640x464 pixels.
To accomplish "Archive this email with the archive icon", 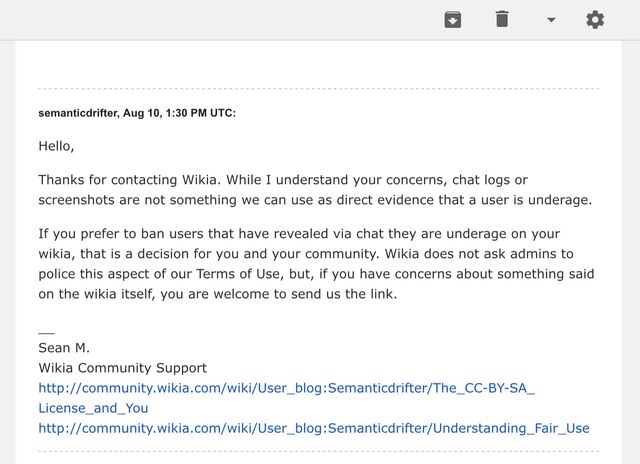I will click(453, 20).
